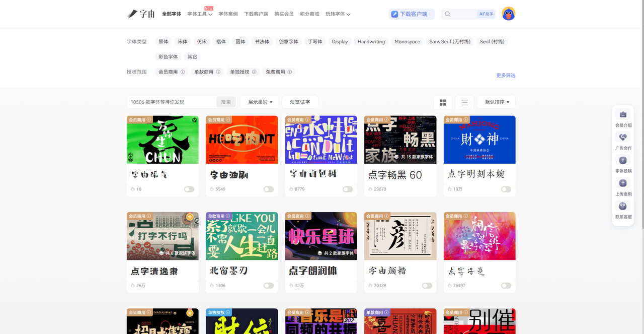Open 广告合作 sidebar icon

623,138
